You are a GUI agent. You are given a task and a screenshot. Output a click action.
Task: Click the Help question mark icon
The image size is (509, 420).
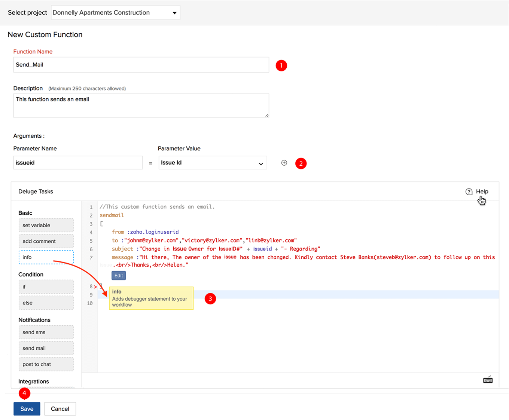pyautogui.click(x=469, y=191)
